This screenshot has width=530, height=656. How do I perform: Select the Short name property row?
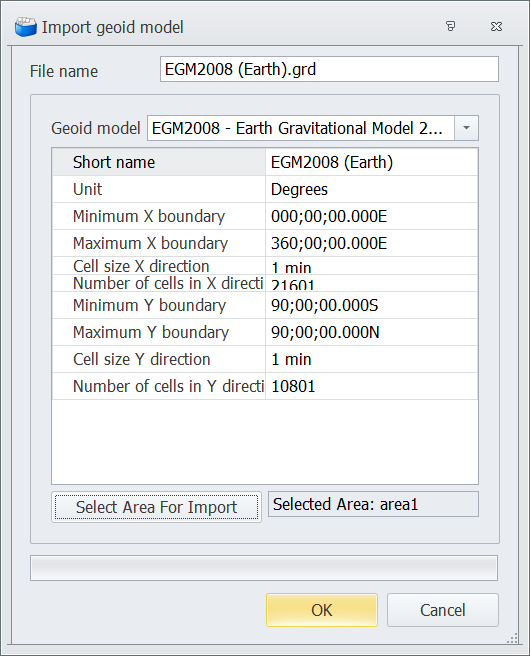265,162
